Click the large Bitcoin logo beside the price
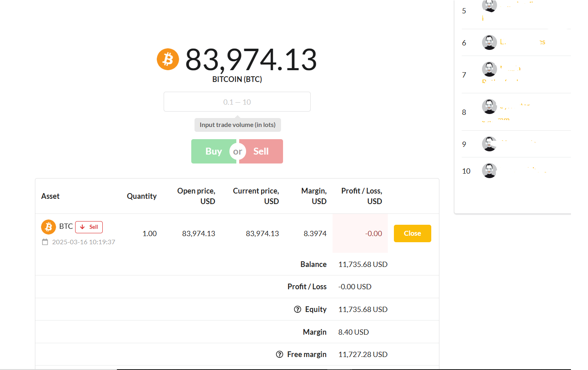588x370 pixels. (168, 59)
